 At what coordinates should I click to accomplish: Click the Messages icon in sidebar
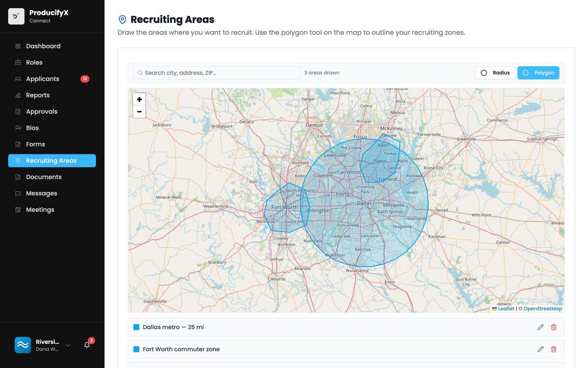(18, 193)
